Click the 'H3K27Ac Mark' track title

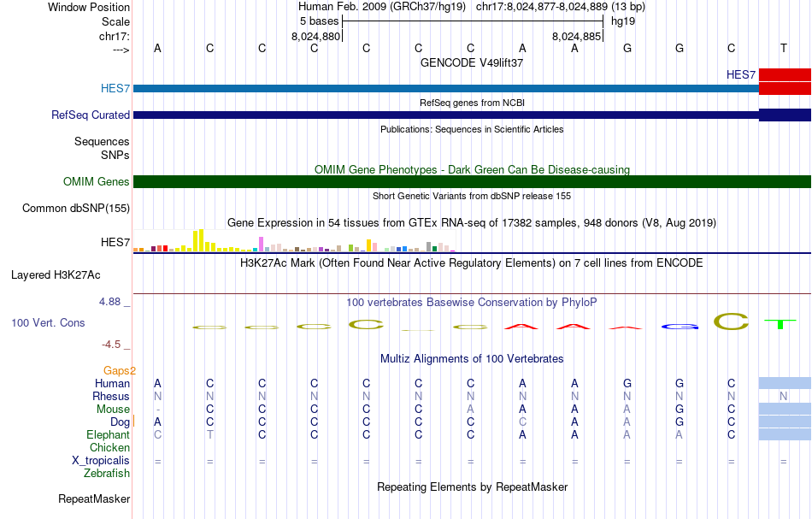472,263
